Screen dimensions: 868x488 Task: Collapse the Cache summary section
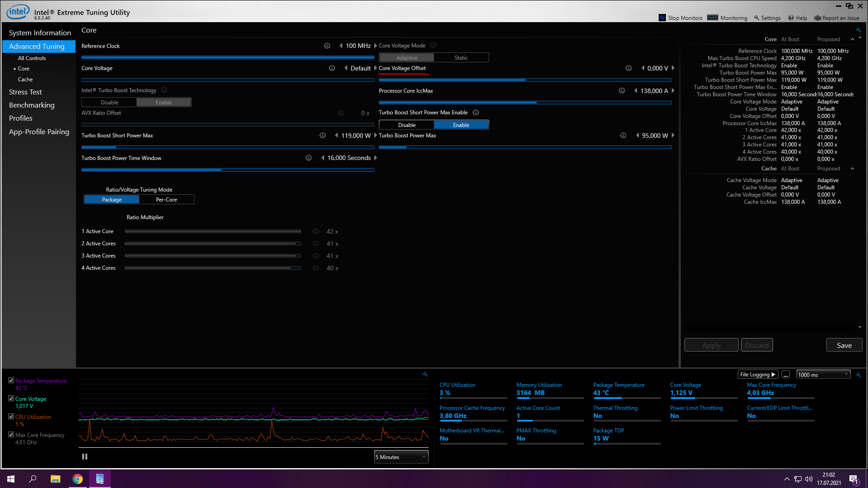852,169
